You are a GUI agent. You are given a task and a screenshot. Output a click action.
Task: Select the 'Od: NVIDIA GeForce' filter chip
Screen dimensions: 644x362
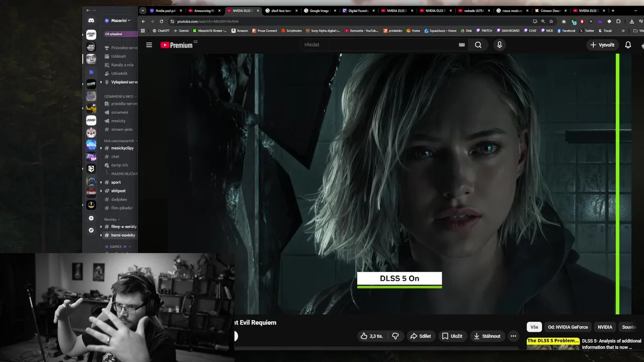tap(568, 327)
